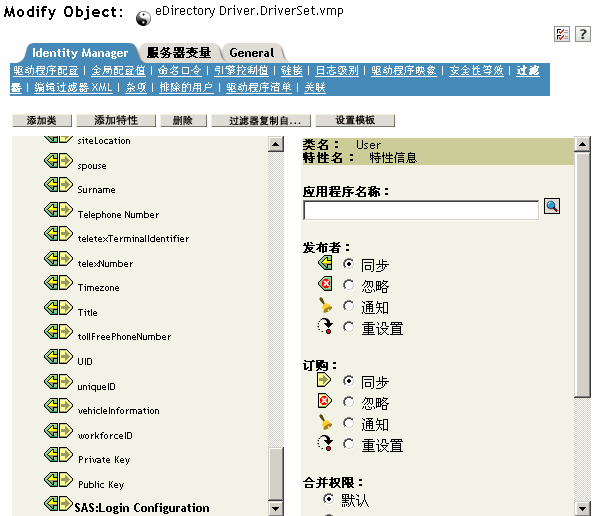
Task: Open the 全局配置值 sub-page link
Action: coord(118,70)
